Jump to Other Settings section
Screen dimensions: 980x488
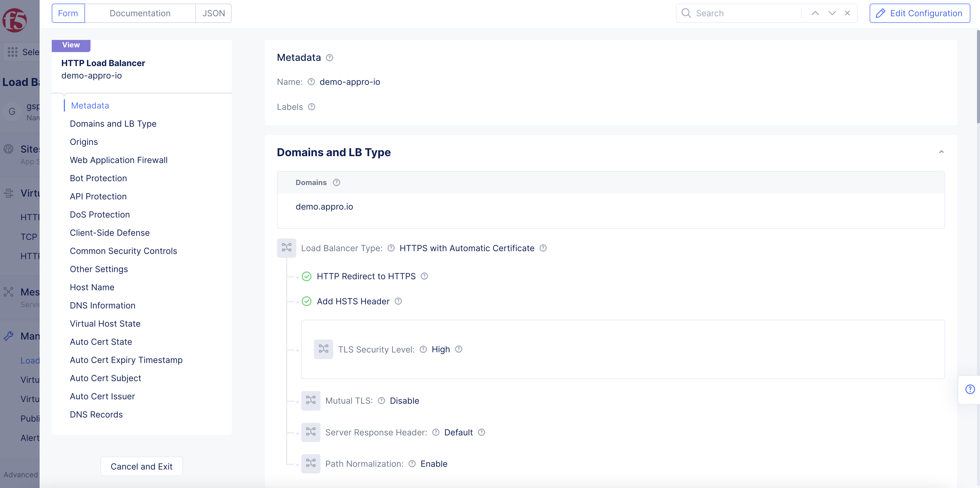click(99, 269)
